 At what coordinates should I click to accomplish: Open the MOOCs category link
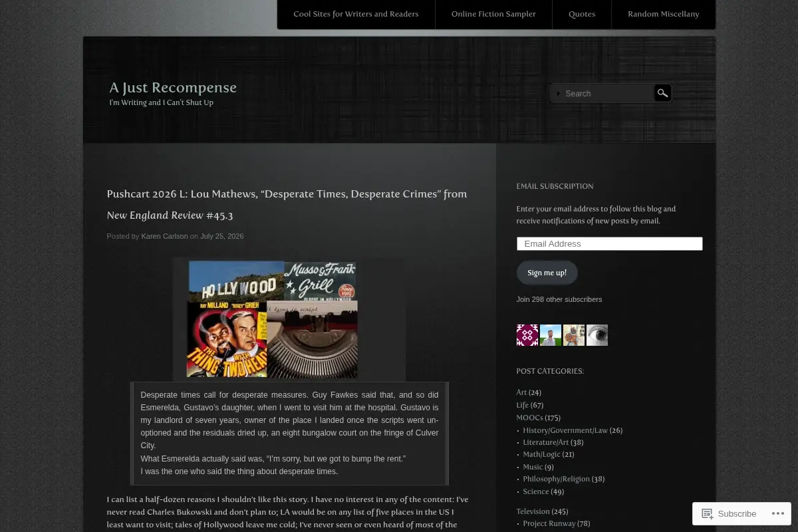point(529,418)
